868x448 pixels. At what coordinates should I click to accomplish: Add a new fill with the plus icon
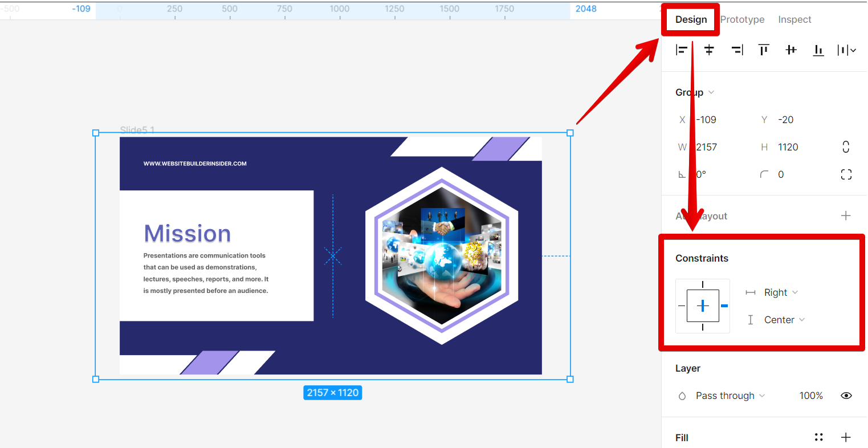point(846,437)
